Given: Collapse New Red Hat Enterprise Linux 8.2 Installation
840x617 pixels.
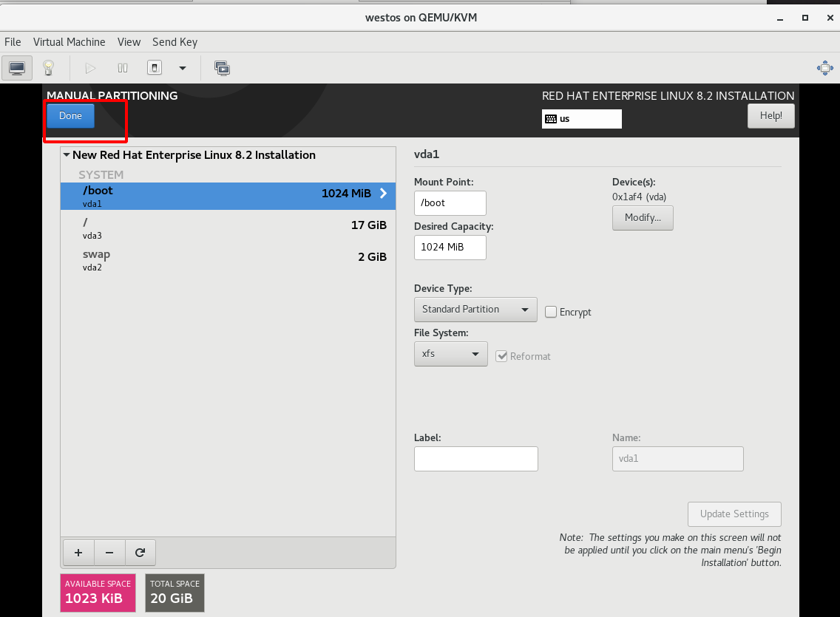Looking at the screenshot, I should (x=67, y=154).
